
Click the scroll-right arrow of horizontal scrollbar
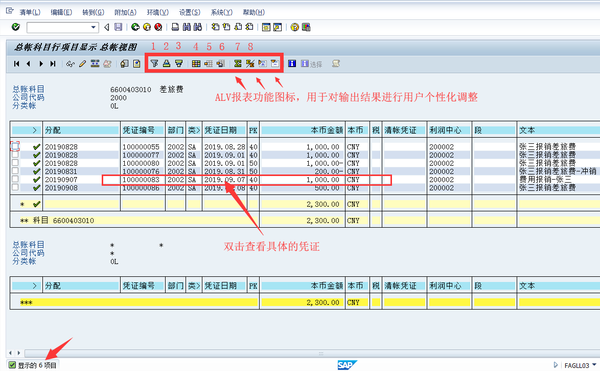18,353
